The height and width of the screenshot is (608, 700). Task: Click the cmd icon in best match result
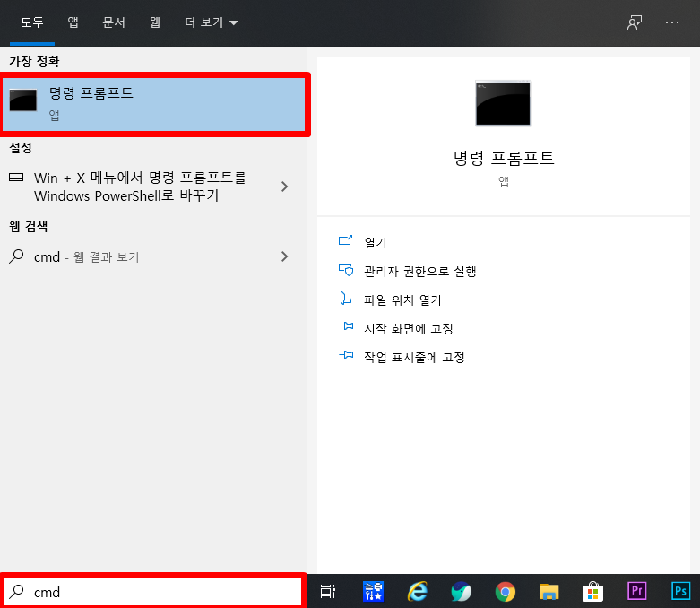coord(22,100)
